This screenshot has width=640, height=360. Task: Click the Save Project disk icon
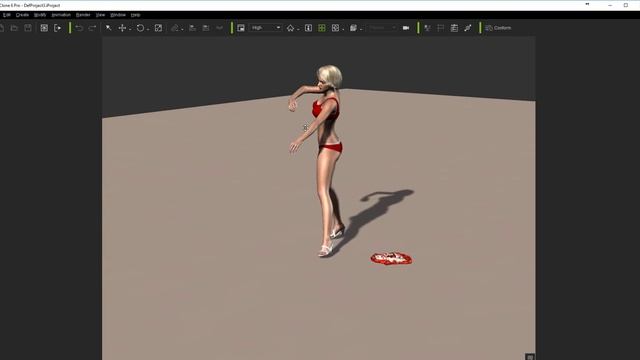[x=28, y=28]
